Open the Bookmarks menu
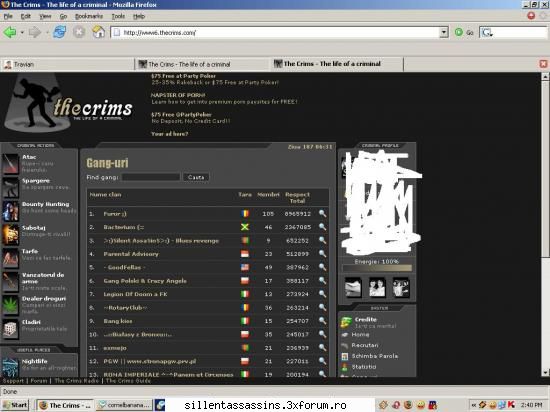This screenshot has height=412, width=550. pyautogui.click(x=89, y=16)
